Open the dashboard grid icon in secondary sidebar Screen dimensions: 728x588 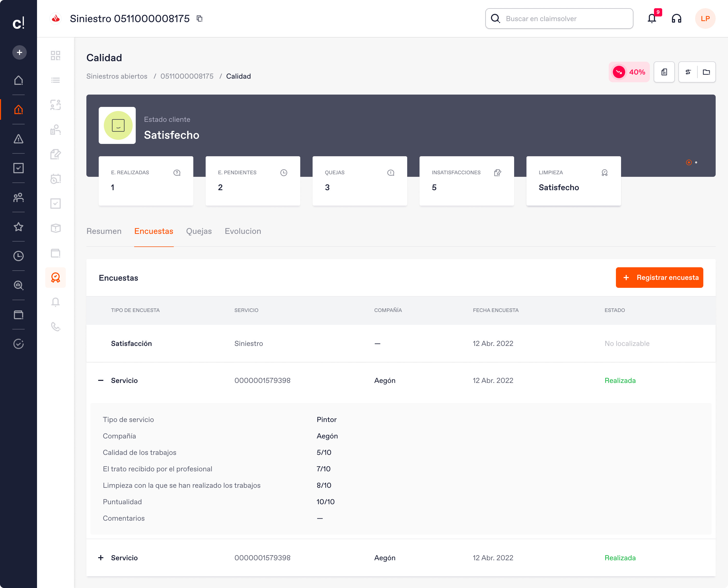tap(56, 56)
